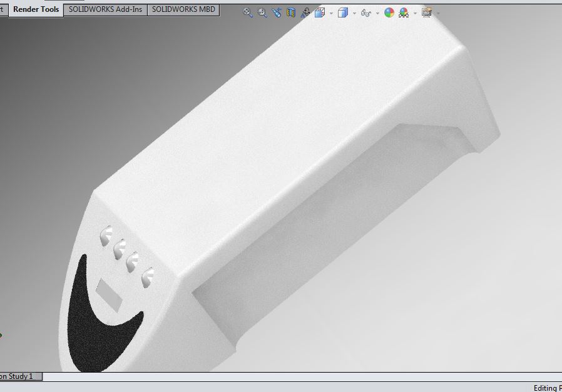
Task: Click View Orientation cube icon
Action: tap(320, 13)
